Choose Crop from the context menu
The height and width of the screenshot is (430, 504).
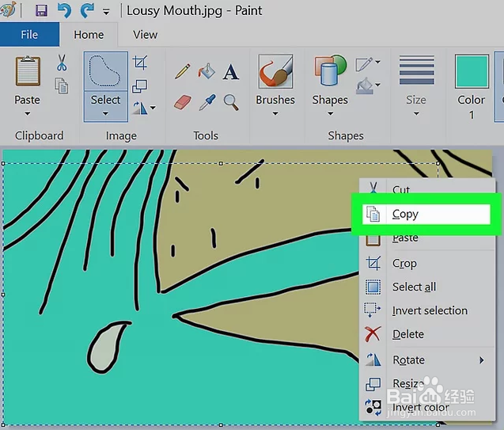point(427,264)
